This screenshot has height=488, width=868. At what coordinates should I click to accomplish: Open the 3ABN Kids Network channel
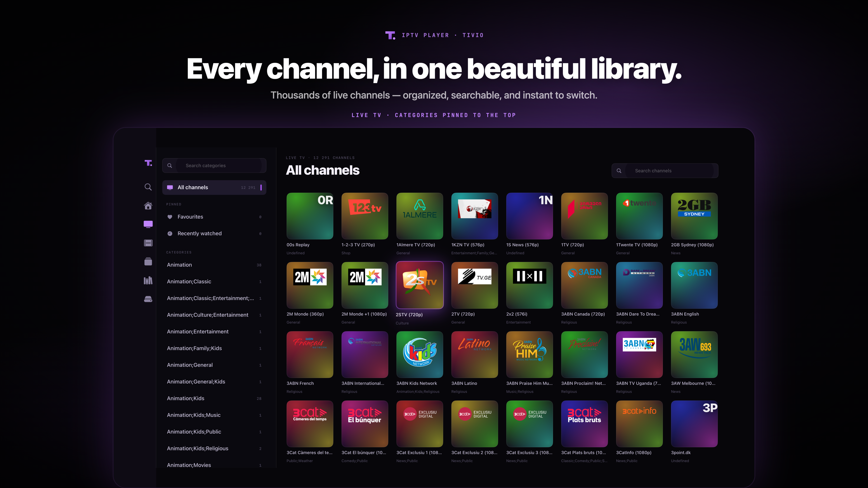pyautogui.click(x=420, y=355)
